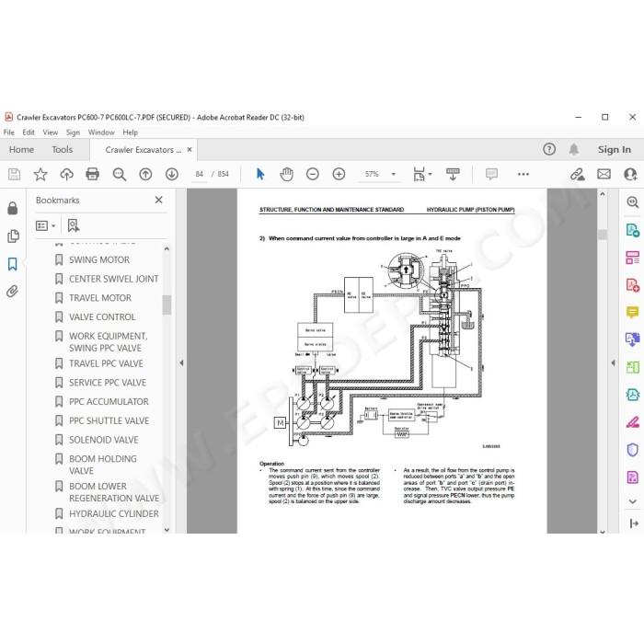Go to PPC ACCUMULATOR bookmark
This screenshot has height=644, width=644.
[x=109, y=401]
